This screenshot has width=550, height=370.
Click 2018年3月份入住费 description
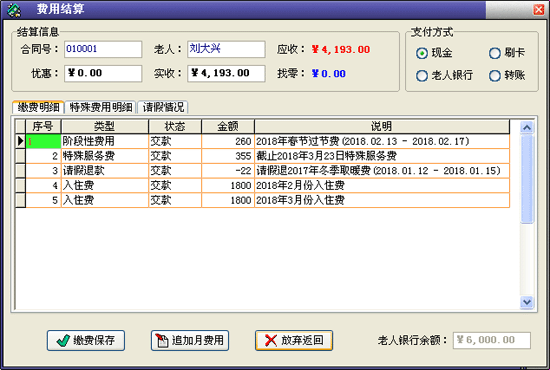(x=382, y=200)
